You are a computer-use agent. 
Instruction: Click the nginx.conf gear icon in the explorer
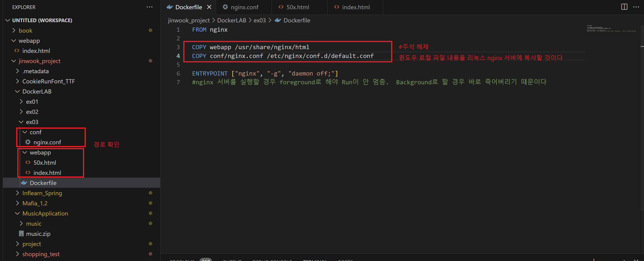tap(28, 142)
